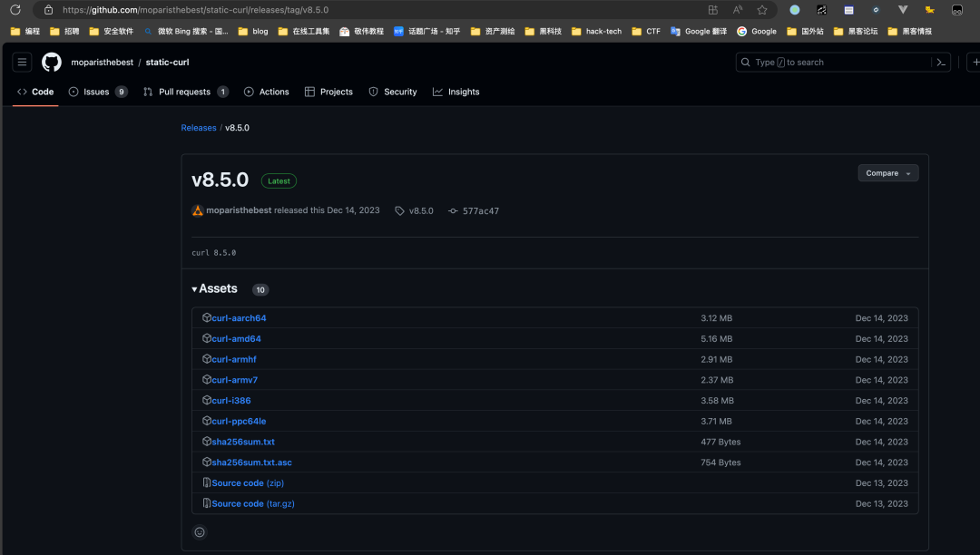980x555 pixels.
Task: Open the blue striped list extension icon
Action: click(848, 10)
